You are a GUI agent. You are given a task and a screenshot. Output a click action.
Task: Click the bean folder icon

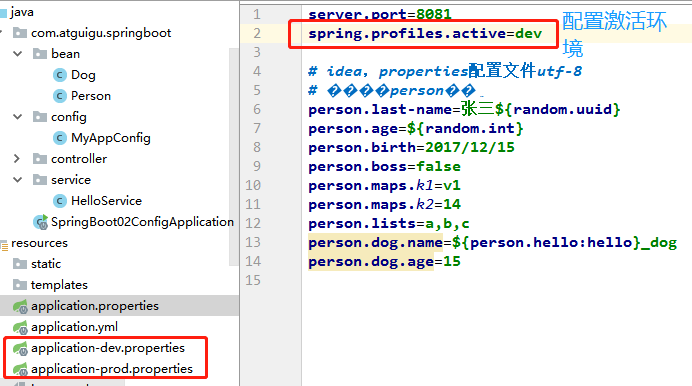pyautogui.click(x=40, y=54)
